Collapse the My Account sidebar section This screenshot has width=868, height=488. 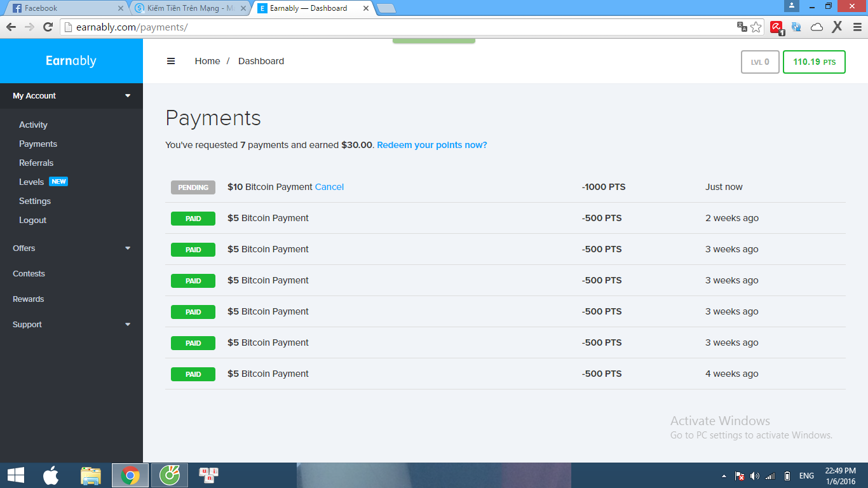tap(71, 95)
